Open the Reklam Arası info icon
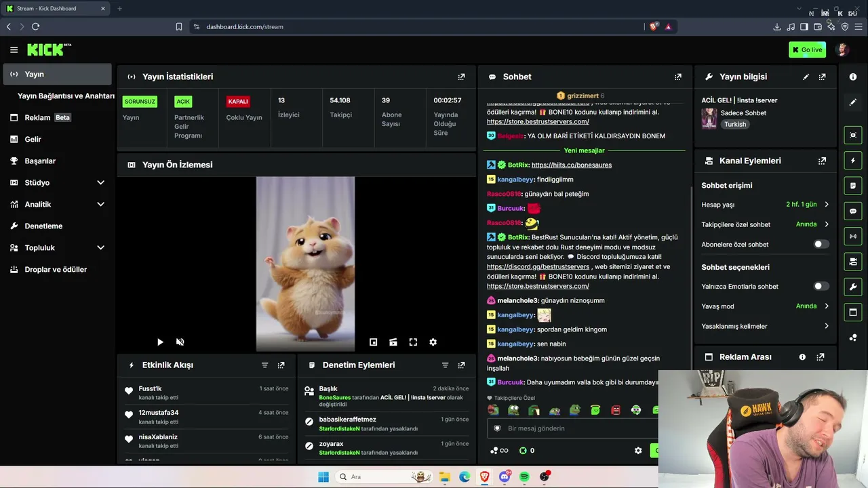868x488 pixels. (x=802, y=357)
